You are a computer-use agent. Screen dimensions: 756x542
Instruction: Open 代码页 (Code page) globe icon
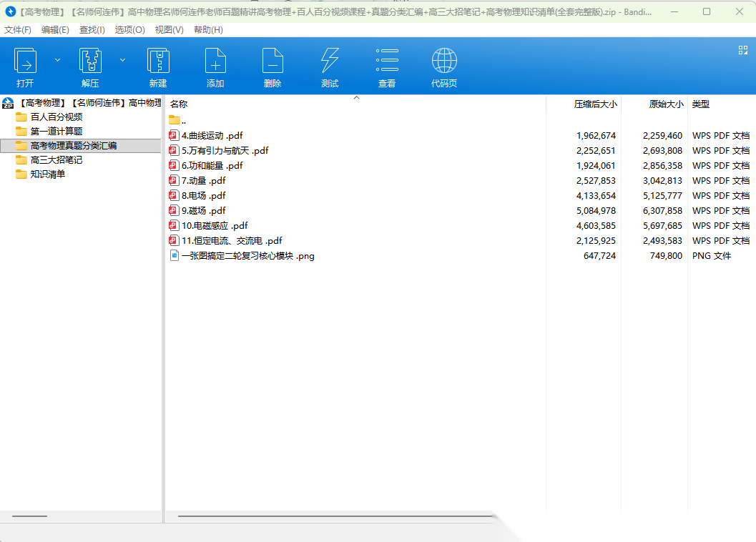coord(444,61)
